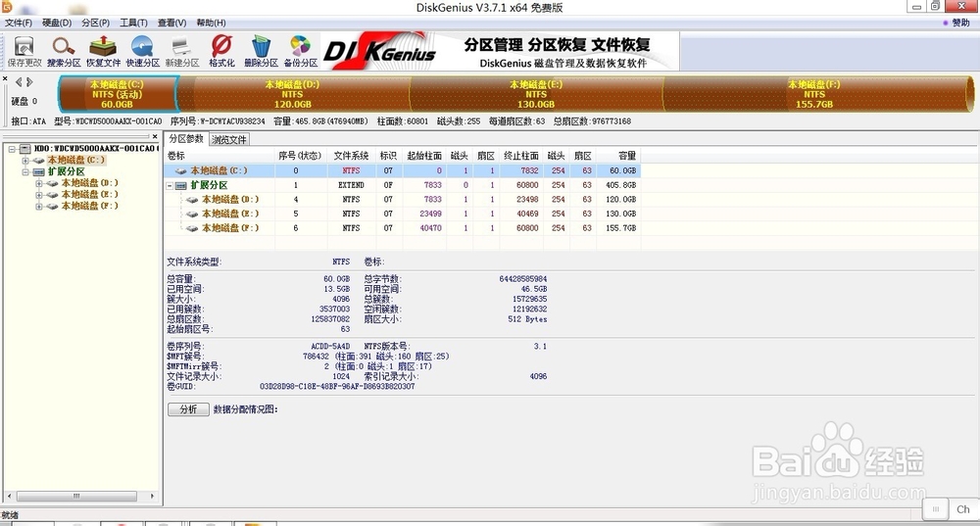980x526 pixels.
Task: Expand 本地磁盘(C:) in the tree
Action: (25, 161)
